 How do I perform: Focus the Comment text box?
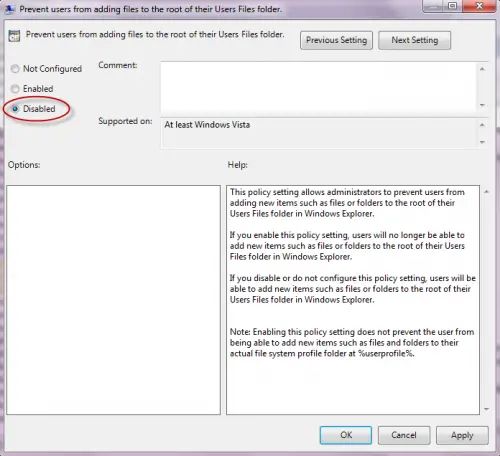(x=318, y=87)
